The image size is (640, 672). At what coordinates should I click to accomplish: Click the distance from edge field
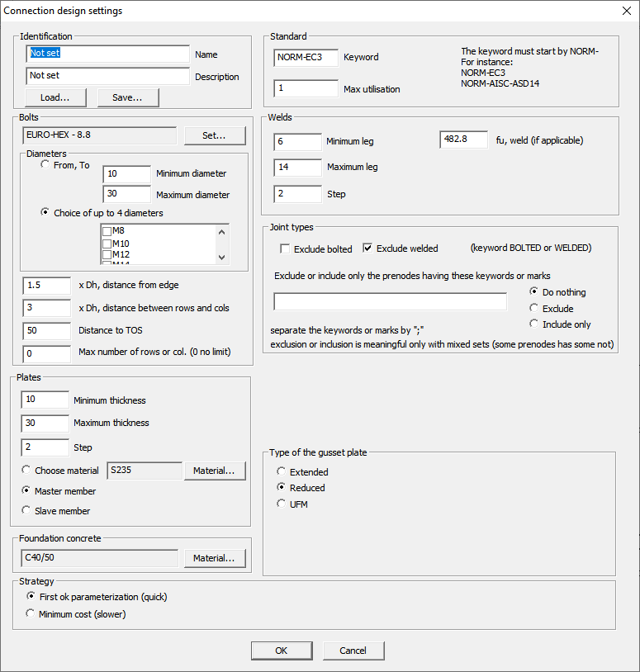(47, 286)
